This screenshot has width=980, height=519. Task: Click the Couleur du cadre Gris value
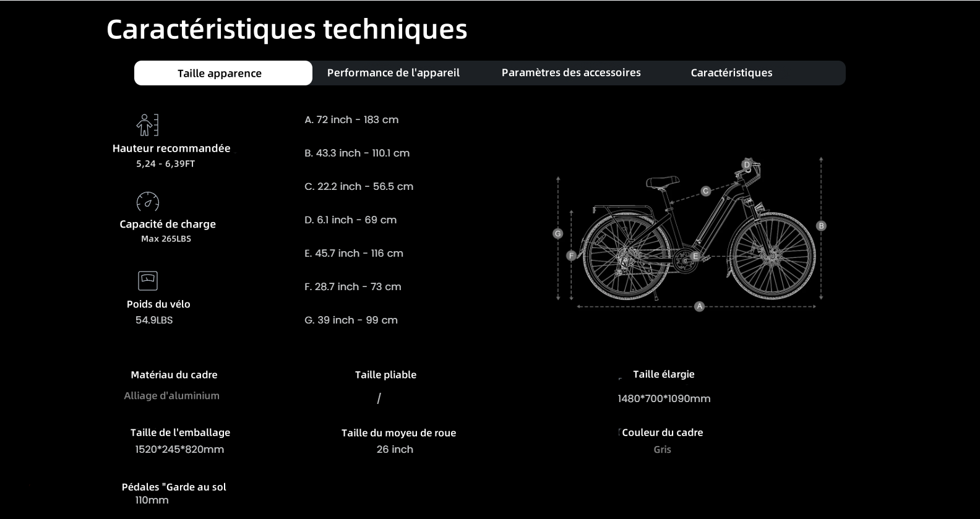(x=662, y=450)
